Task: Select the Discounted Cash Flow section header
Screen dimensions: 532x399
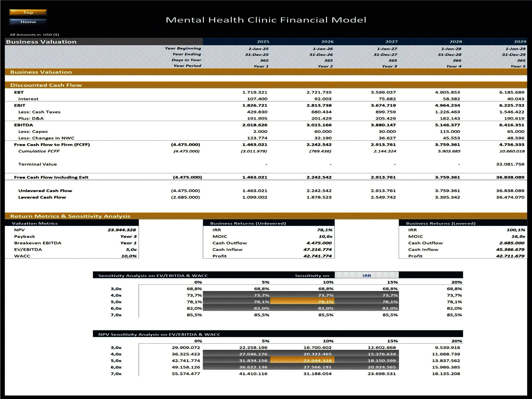Action: click(x=266, y=85)
